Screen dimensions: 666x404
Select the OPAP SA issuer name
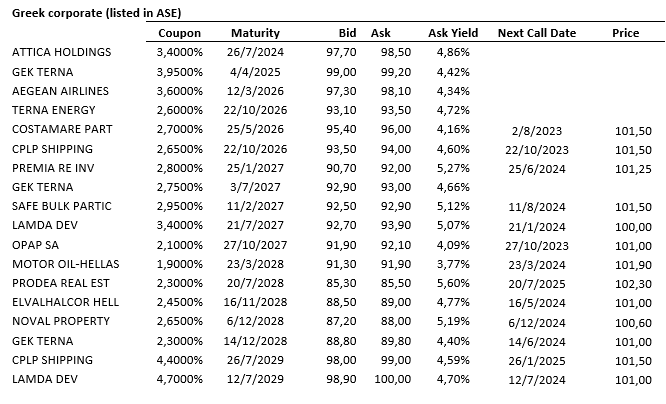pyautogui.click(x=38, y=245)
